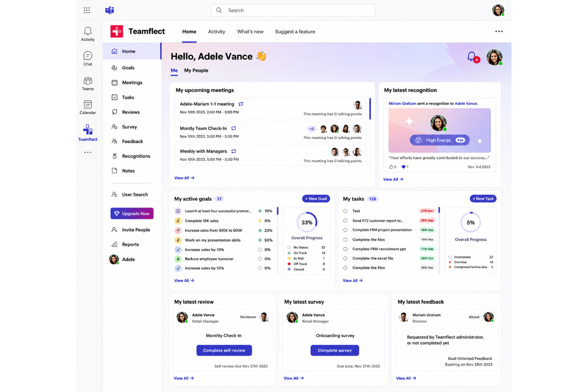Open the Monthly Team Check-In meeting card

(270, 132)
